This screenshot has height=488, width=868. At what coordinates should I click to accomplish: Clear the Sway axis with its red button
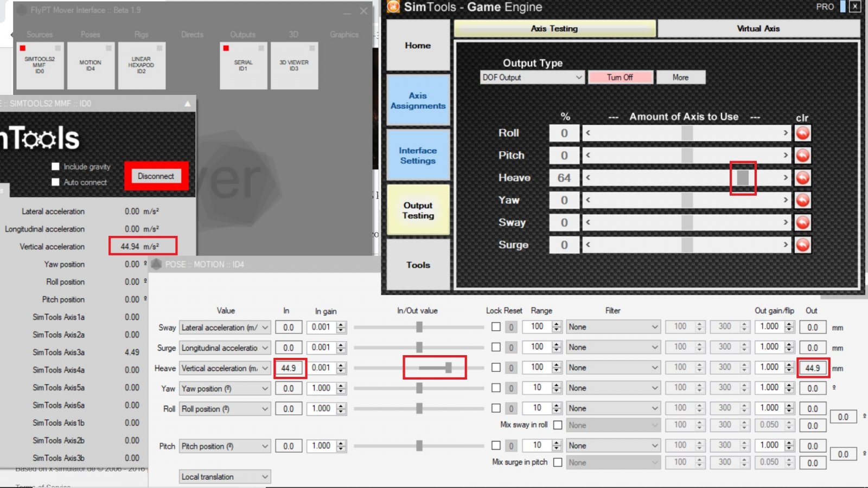(802, 222)
